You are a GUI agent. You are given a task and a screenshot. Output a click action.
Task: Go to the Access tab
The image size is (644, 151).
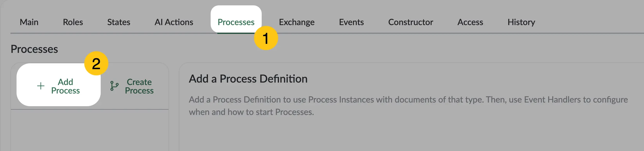470,22
